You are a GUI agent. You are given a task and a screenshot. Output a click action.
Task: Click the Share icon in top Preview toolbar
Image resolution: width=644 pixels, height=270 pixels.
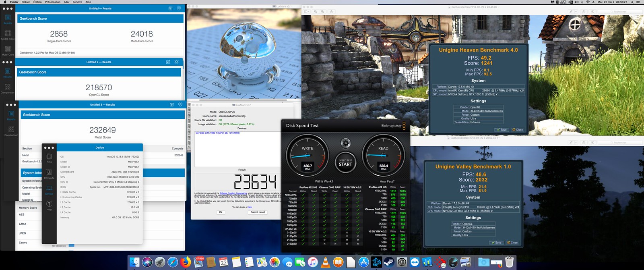click(x=332, y=12)
